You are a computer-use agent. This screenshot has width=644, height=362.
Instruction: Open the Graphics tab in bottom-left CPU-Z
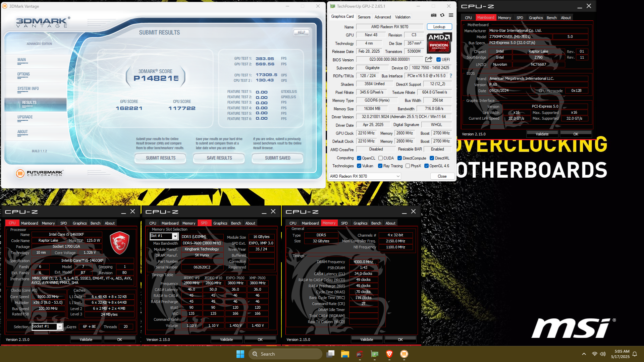[79, 223]
